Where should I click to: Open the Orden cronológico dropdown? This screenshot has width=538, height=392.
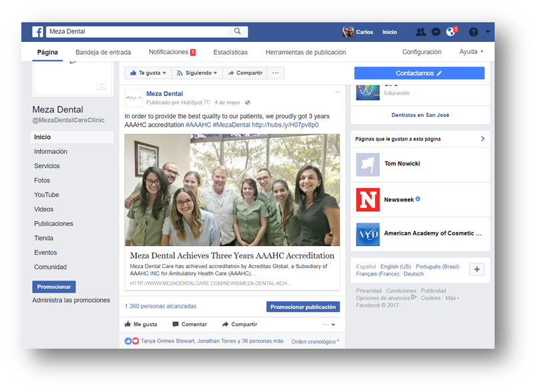(315, 341)
